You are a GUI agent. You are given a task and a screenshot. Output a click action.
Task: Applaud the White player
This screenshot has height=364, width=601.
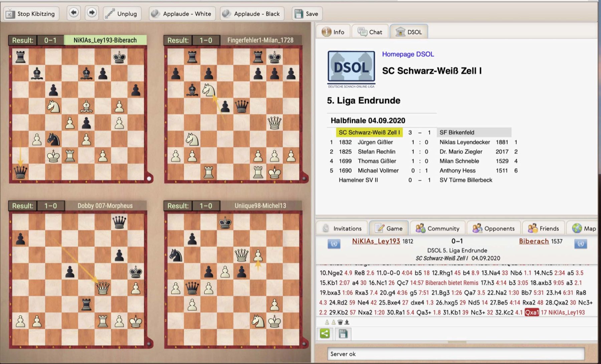point(182,14)
